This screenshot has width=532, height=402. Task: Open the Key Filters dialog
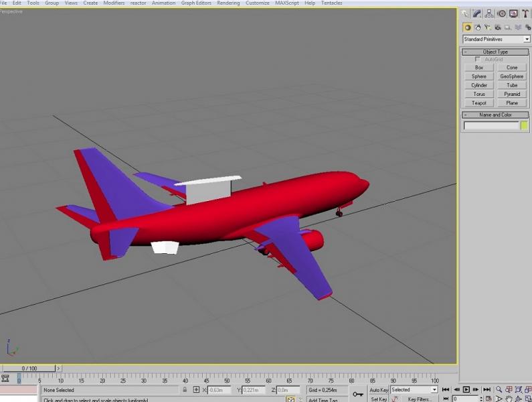coord(420,399)
